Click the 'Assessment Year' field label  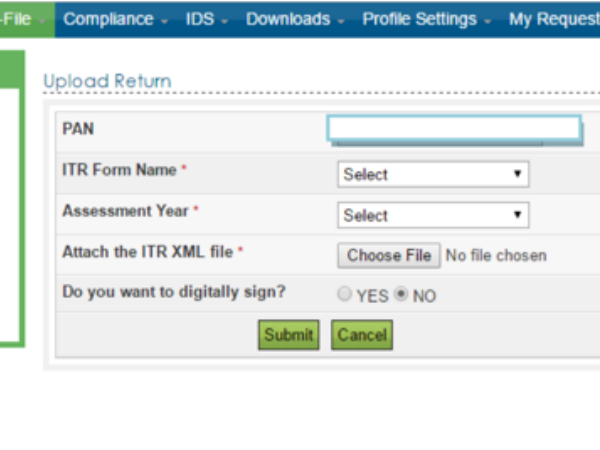[x=126, y=211]
